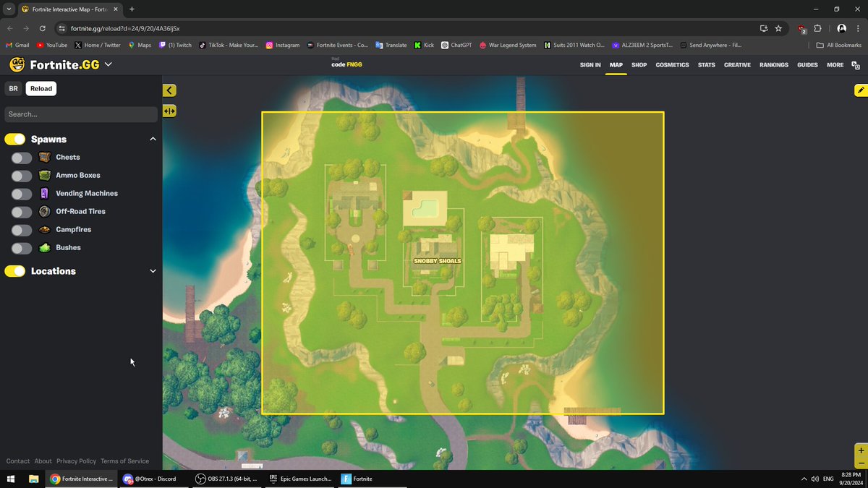The height and width of the screenshot is (488, 868).
Task: Show hidden system tray icons
Action: point(804,479)
